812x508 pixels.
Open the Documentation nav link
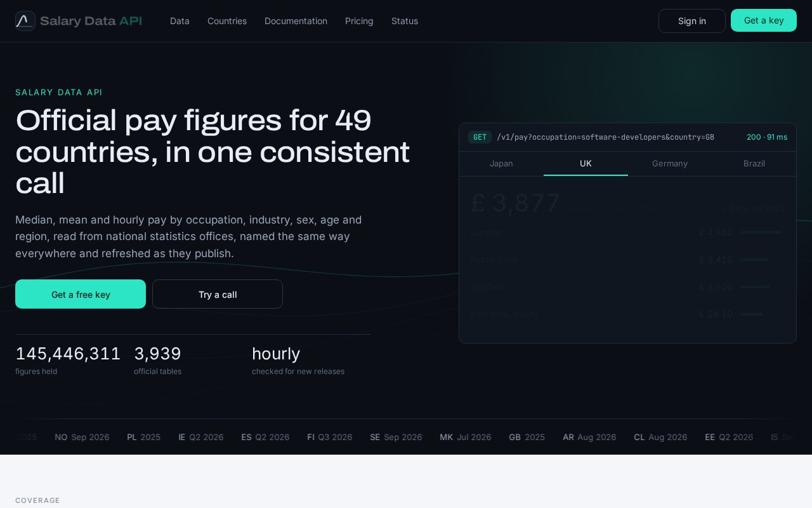(x=296, y=21)
